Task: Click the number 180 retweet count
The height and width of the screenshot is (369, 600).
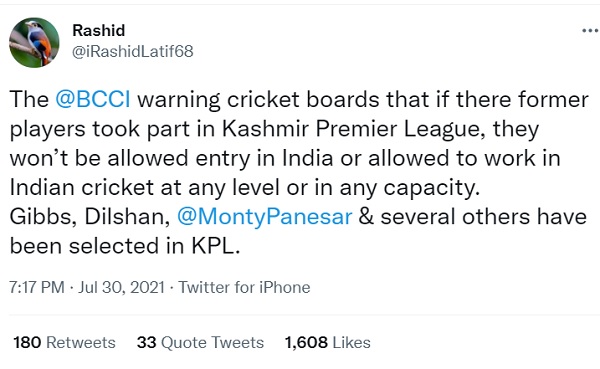Action: coord(27,343)
